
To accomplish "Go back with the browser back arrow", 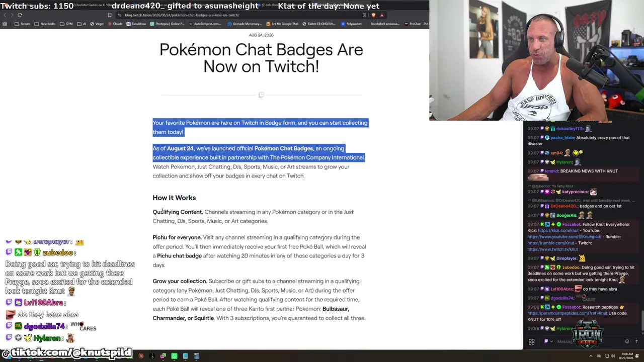I will [5, 15].
